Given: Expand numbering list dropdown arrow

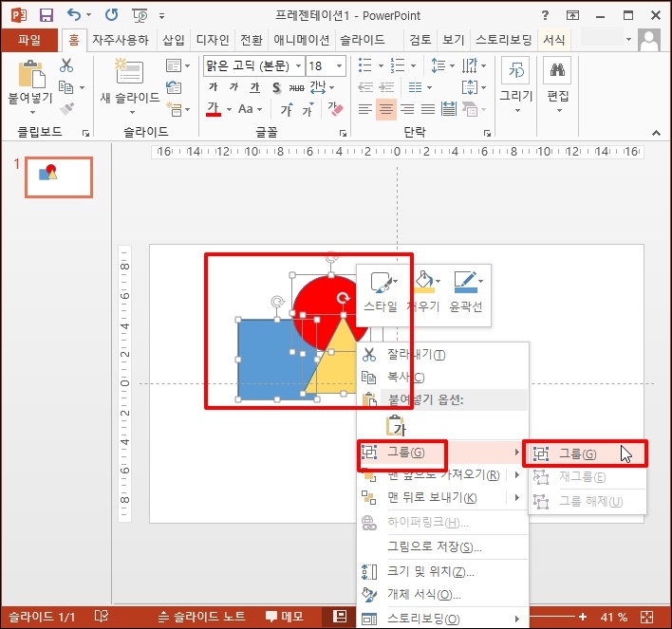Looking at the screenshot, I should click(x=413, y=66).
